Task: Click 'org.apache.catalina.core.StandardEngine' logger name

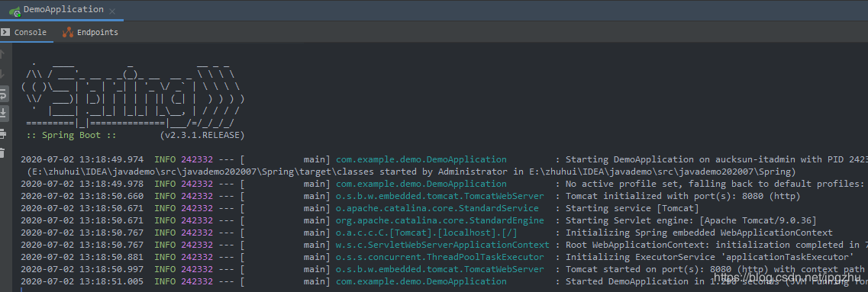Action: point(440,220)
